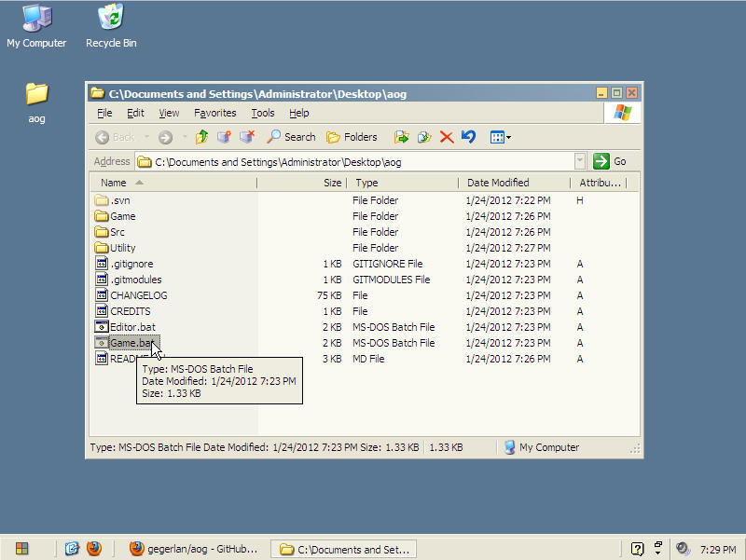Open the Favorites menu
This screenshot has height=560, width=746.
215,113
